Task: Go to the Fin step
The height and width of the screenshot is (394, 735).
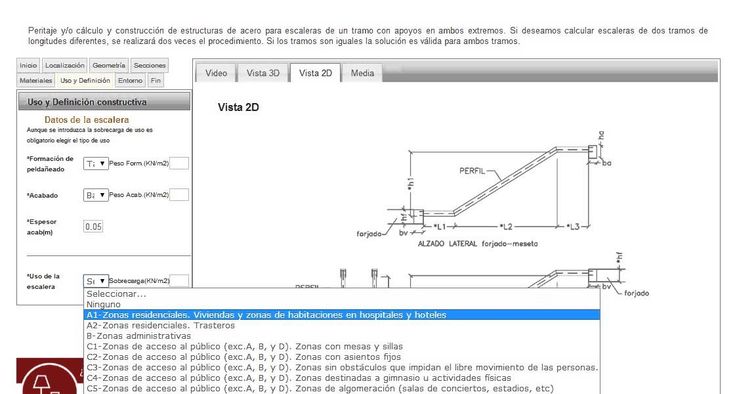Action: coord(156,81)
